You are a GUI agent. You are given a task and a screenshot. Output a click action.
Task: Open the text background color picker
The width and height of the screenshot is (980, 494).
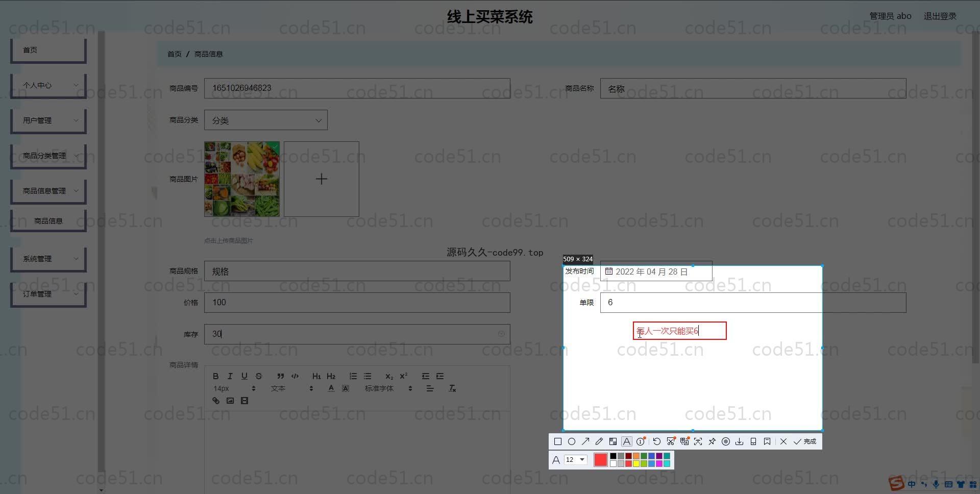[346, 388]
